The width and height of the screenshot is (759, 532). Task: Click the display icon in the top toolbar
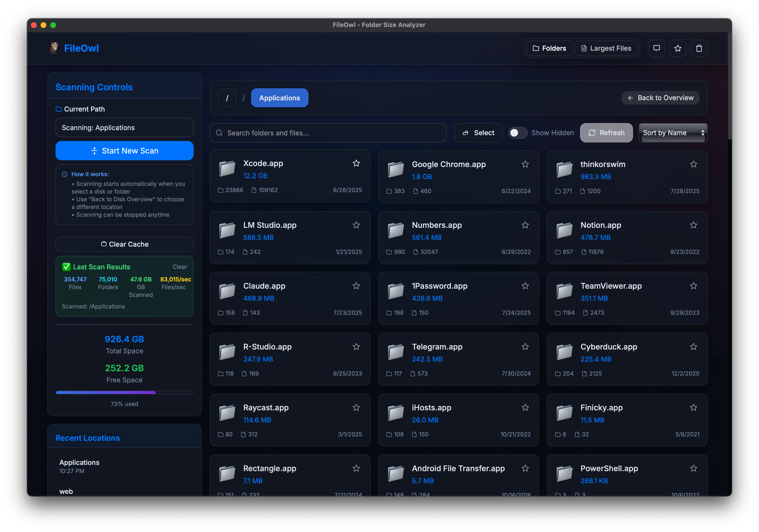[x=657, y=48]
